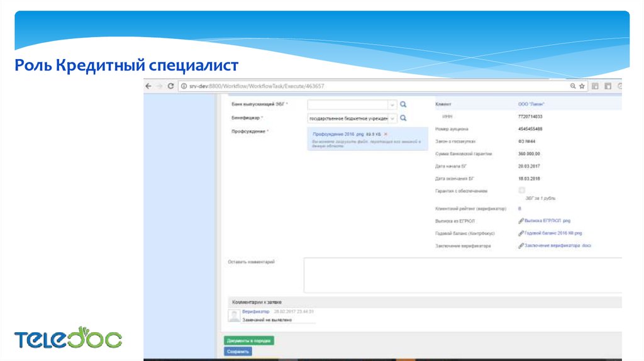Click the blue Сохранить button
Image resolution: width=644 pixels, height=361 pixels.
pyautogui.click(x=238, y=352)
